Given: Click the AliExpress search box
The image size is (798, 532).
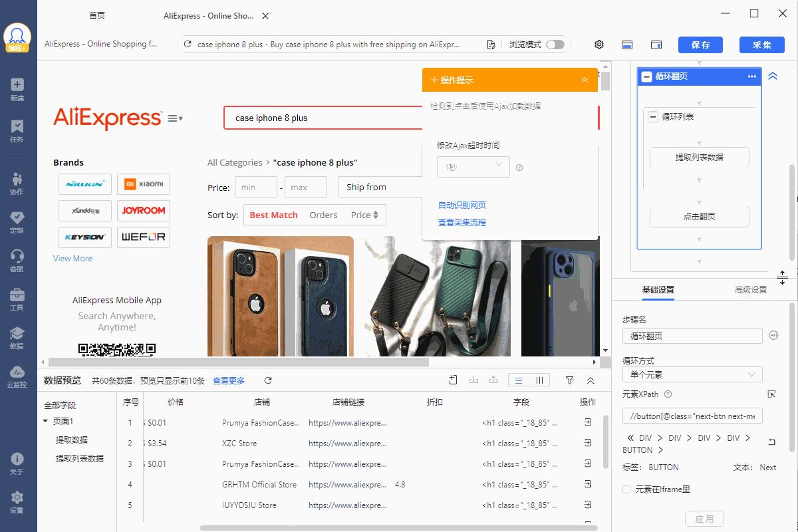Looking at the screenshot, I should 323,118.
